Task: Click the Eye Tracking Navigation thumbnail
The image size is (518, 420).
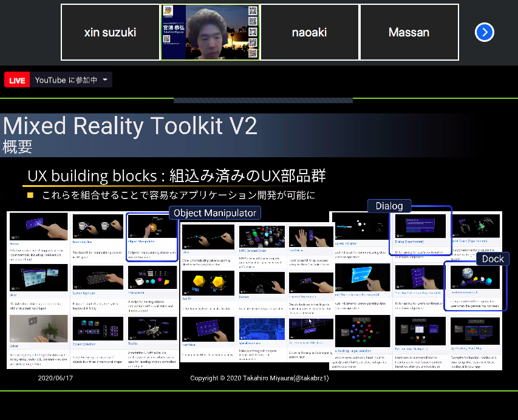Action: (x=421, y=331)
